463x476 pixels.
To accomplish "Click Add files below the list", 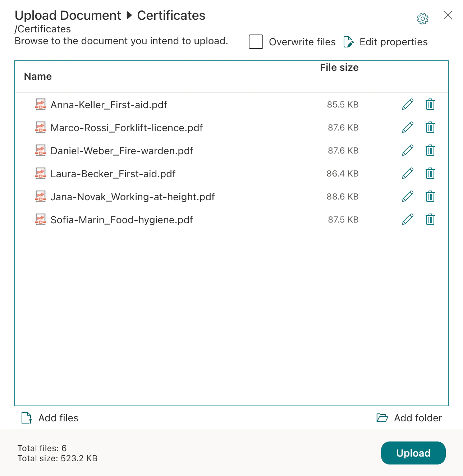I will pyautogui.click(x=50, y=418).
